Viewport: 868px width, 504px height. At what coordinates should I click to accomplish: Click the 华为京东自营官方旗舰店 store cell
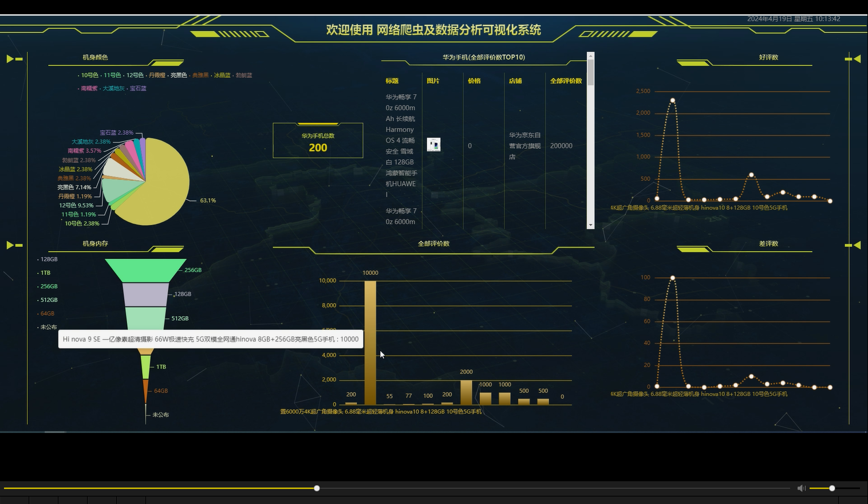pos(525,145)
